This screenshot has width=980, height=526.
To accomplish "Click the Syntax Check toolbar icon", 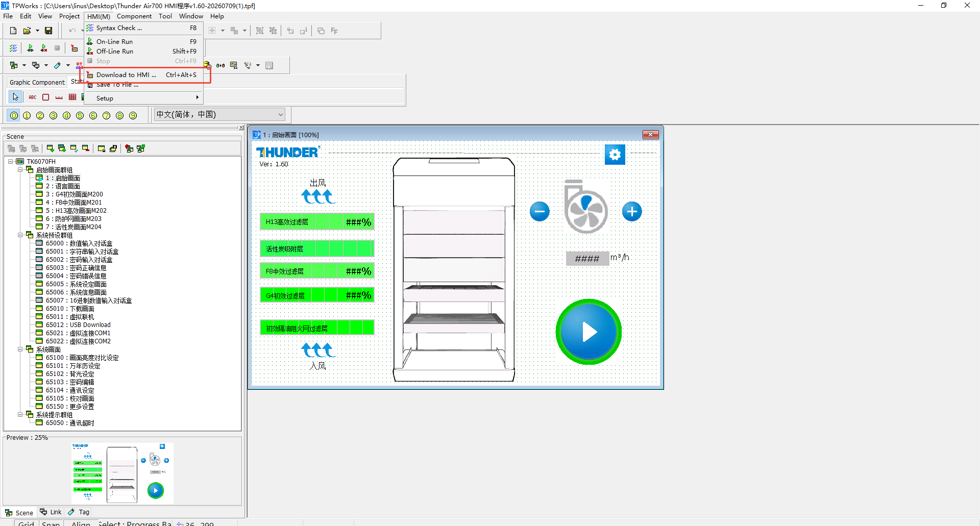I will (13, 48).
